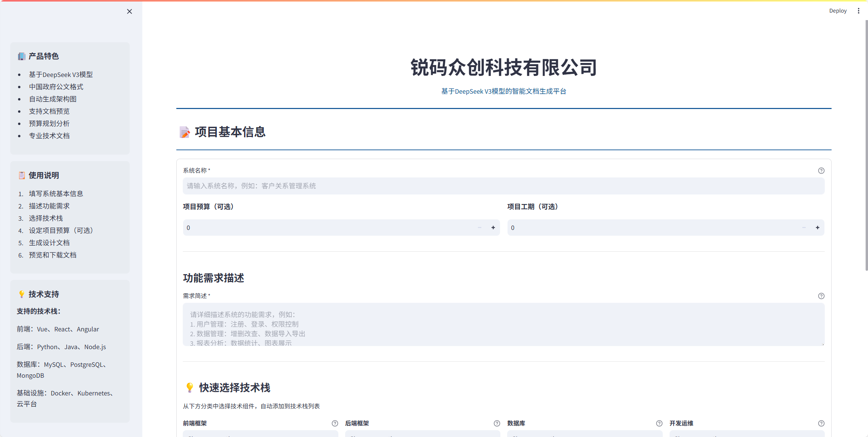Click help icon next to 前端框架
Screen dimensions: 868x437
coord(335,423)
